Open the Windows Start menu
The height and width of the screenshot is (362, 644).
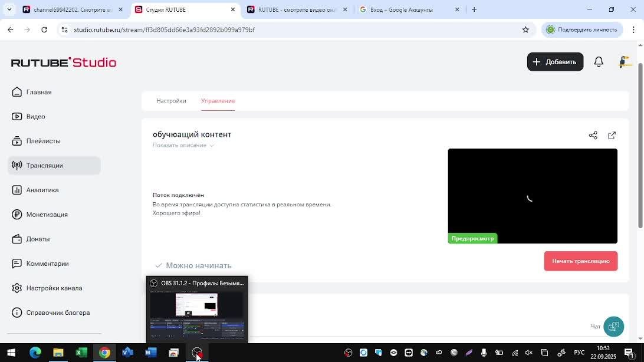11,353
